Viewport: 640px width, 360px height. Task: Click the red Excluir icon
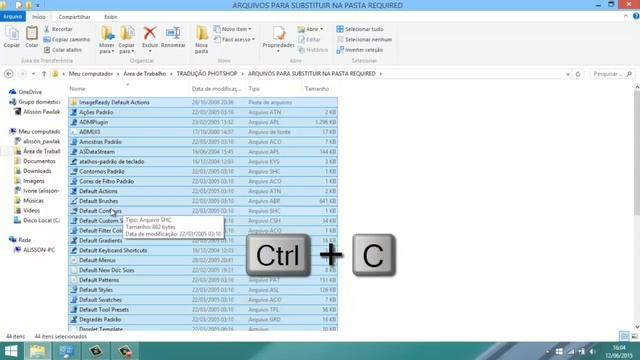coord(150,33)
